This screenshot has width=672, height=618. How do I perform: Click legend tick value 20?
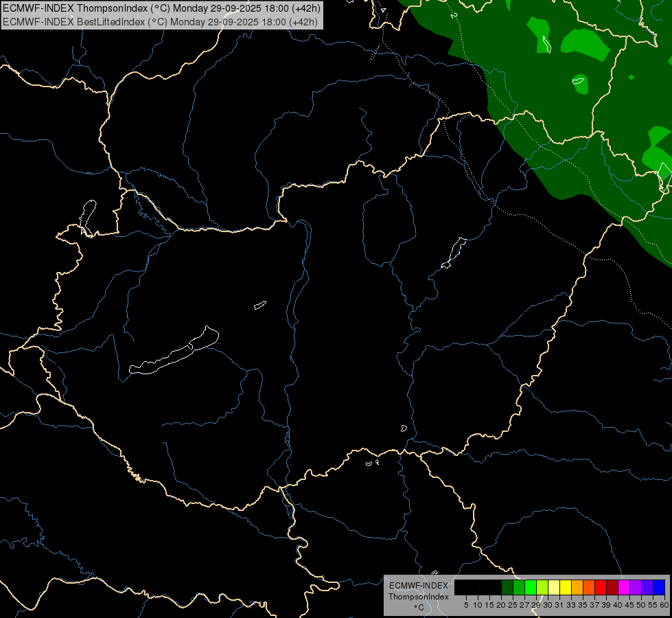point(501,605)
